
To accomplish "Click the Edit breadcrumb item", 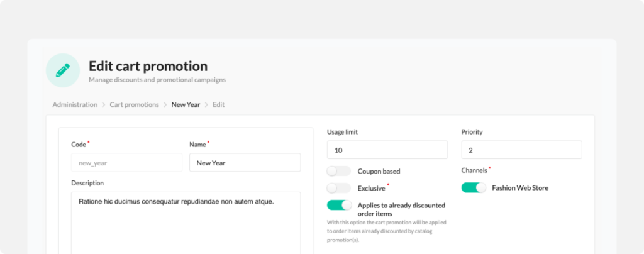I will (x=218, y=104).
